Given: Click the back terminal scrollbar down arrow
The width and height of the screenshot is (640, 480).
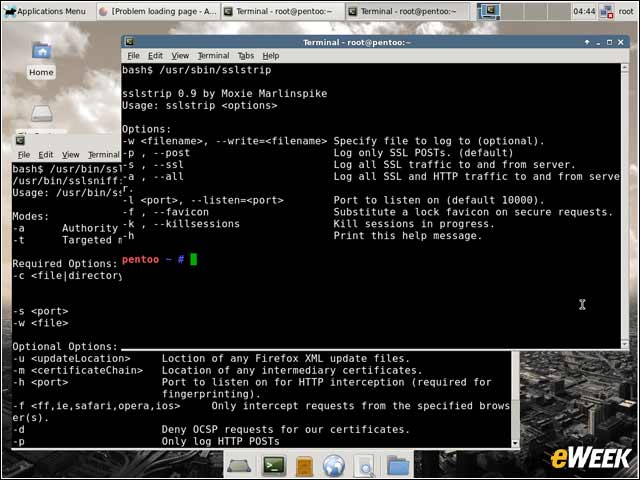Looking at the screenshot, I should point(515,443).
